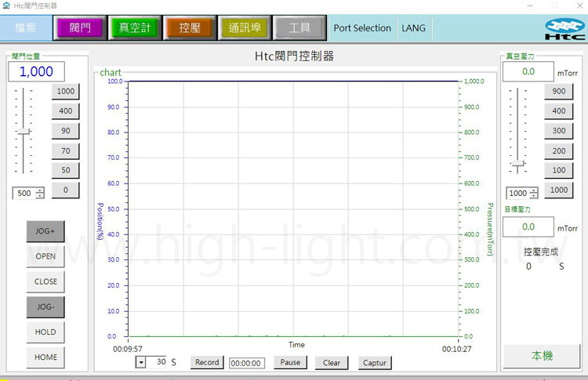Viewport: 588px width, 381px height.
Task: Open the LANG menu
Action: pyautogui.click(x=414, y=28)
